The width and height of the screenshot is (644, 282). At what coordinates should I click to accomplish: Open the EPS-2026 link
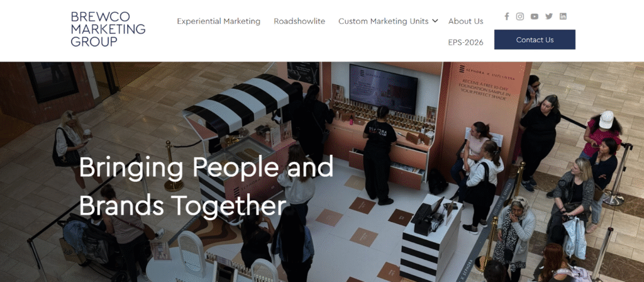(x=466, y=42)
